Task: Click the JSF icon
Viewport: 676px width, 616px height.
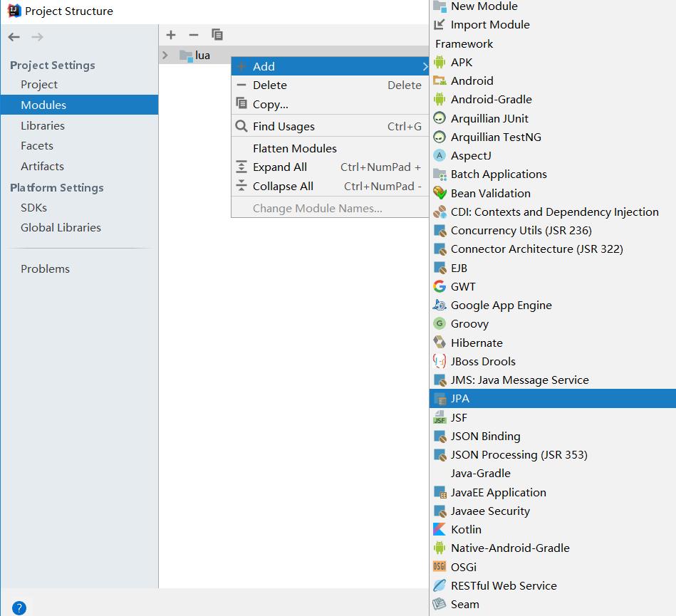Action: (440, 417)
